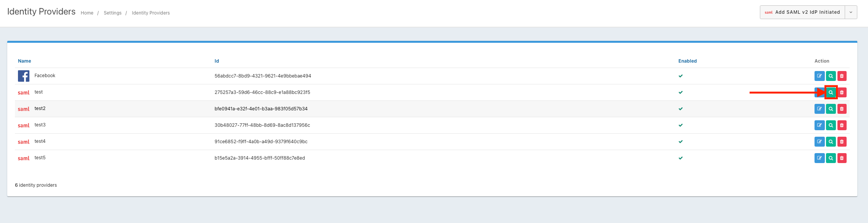The image size is (868, 223).
Task: Expand the dropdown beside Add SAML button
Action: tap(851, 12)
